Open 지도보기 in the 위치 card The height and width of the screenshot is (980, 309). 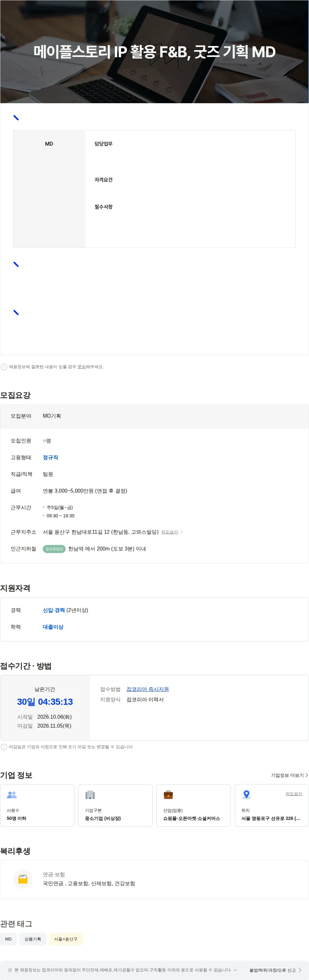click(x=294, y=794)
